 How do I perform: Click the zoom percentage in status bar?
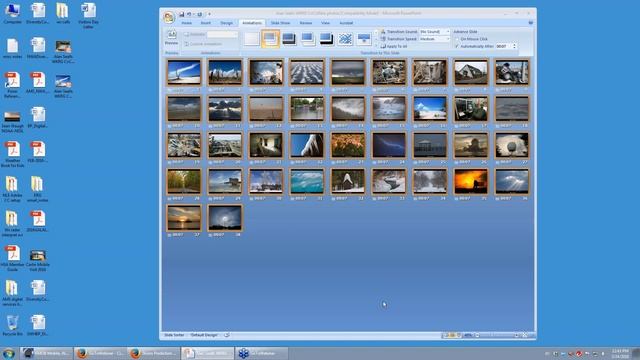468,335
